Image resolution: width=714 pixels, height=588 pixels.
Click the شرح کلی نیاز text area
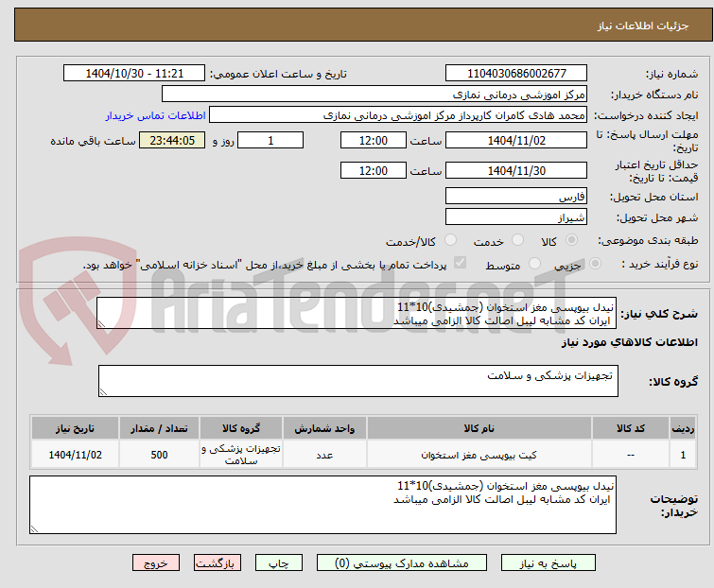[357, 314]
